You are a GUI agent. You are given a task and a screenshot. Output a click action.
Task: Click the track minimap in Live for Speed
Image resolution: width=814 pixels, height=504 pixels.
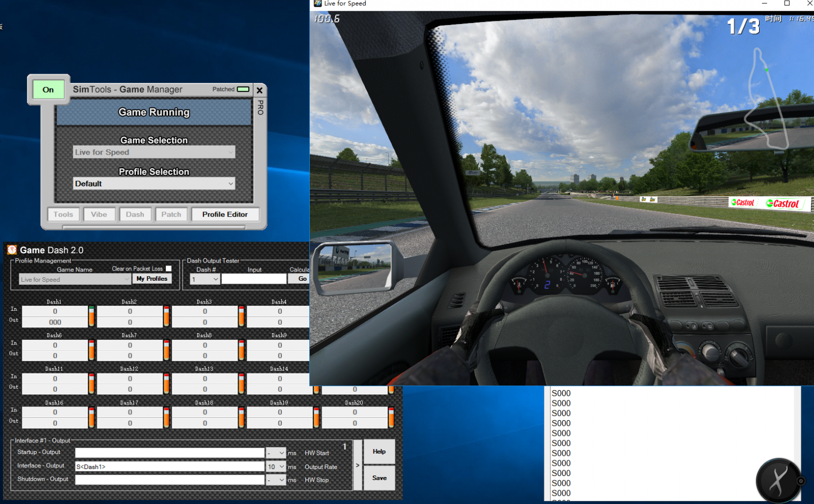[766, 99]
